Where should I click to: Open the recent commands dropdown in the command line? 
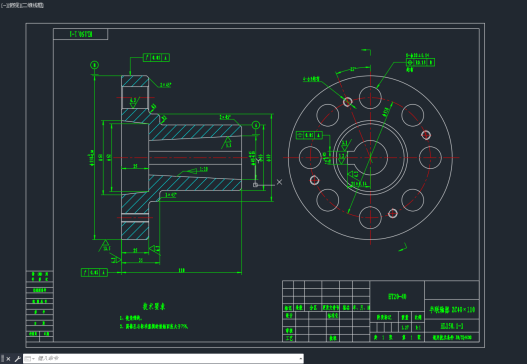click(x=30, y=359)
